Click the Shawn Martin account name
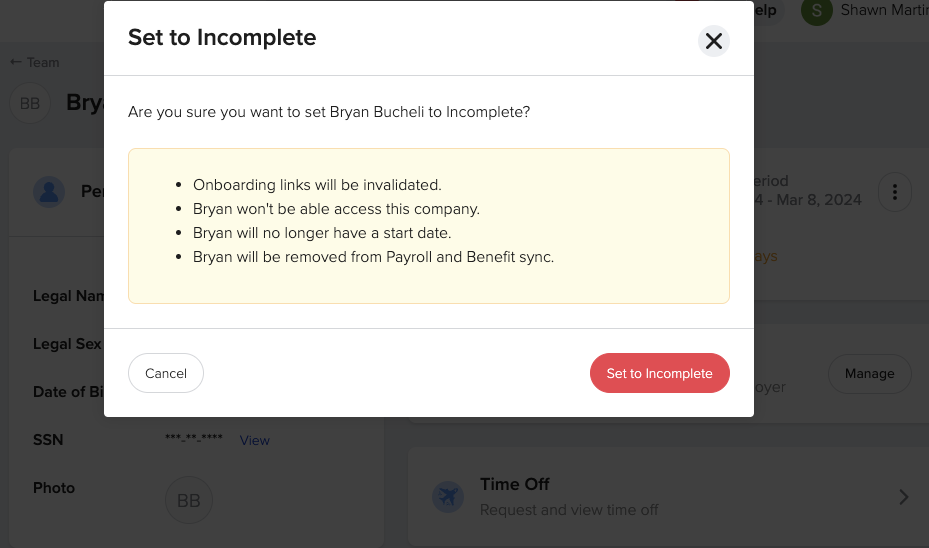 [x=884, y=11]
